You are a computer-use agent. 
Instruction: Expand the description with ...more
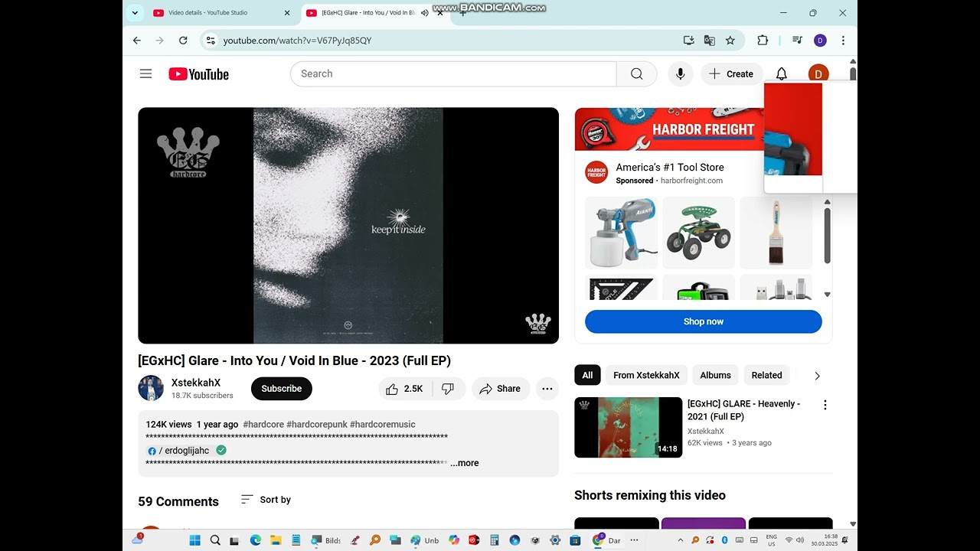pyautogui.click(x=465, y=463)
